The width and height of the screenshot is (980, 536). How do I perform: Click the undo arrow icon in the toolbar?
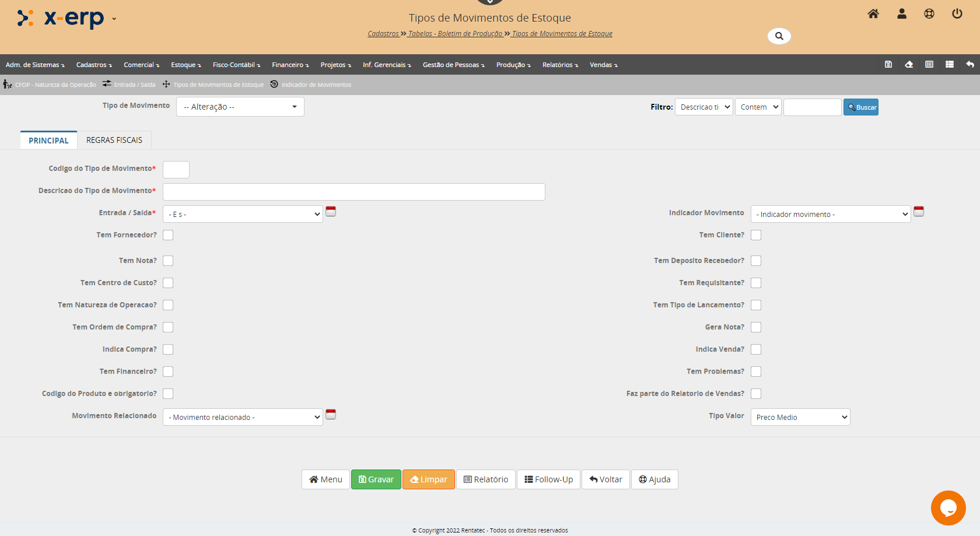point(970,65)
